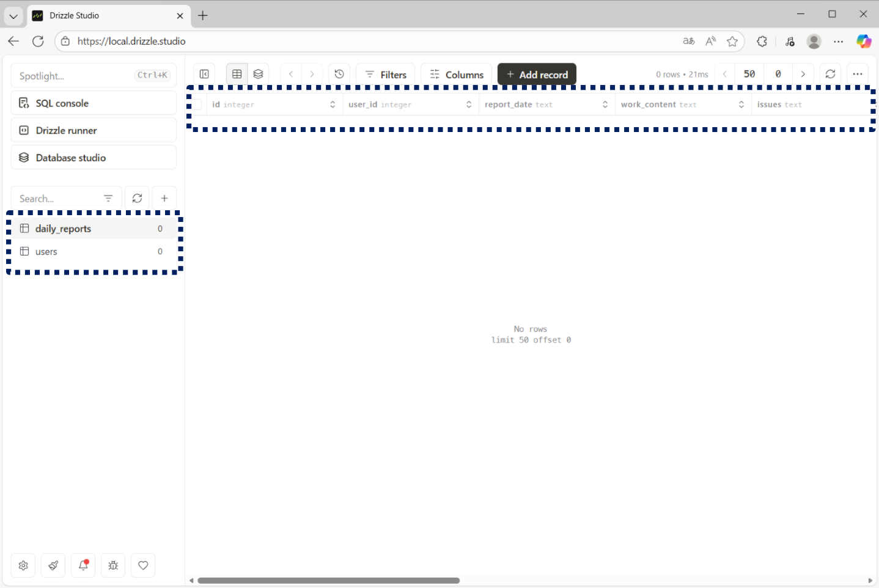Open the Filters panel
879x588 pixels.
coord(385,75)
